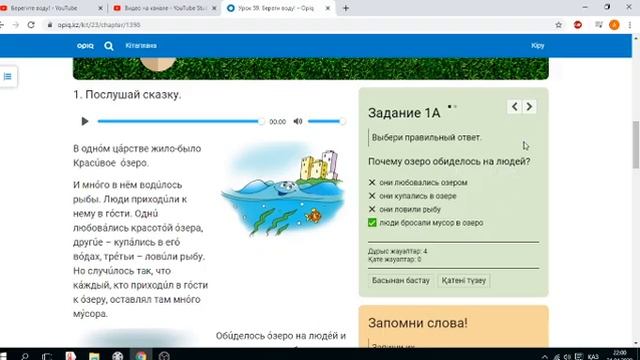Click the Кіру login link
Viewport: 640px width, 360px height.
pos(538,46)
